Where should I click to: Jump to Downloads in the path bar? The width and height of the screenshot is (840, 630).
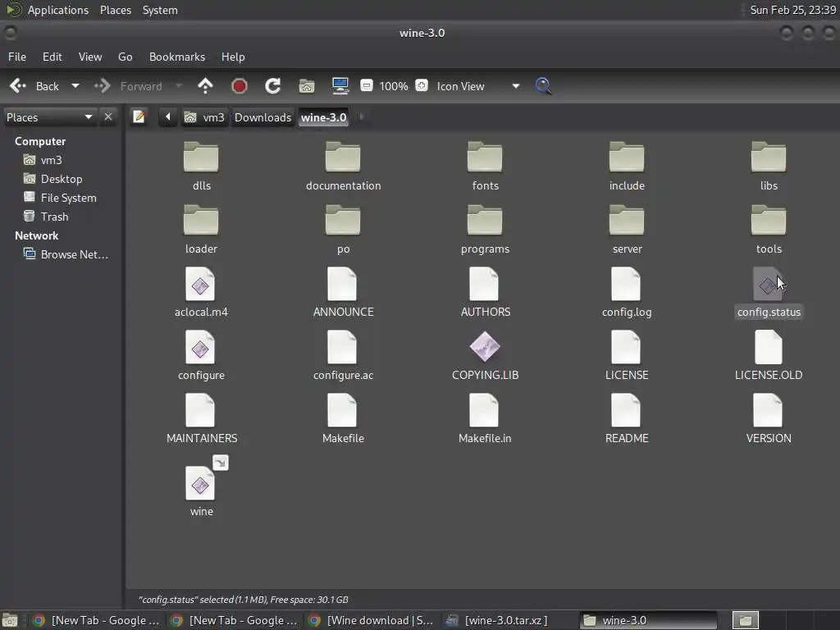point(262,116)
